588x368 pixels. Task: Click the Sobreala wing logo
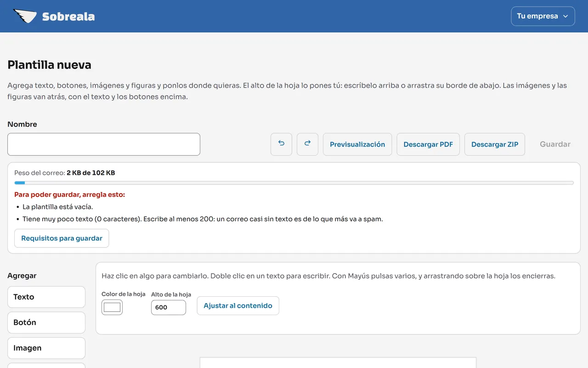[x=25, y=17]
